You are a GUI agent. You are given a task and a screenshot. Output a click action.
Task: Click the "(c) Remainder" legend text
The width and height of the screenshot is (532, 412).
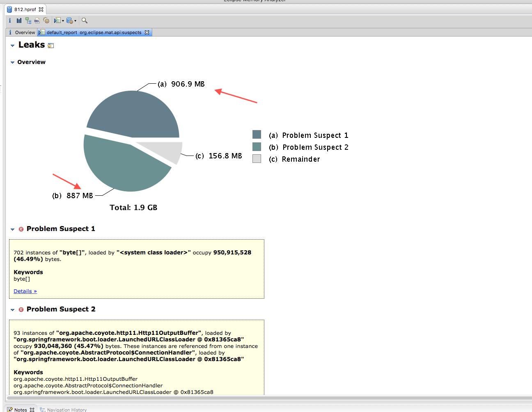pyautogui.click(x=294, y=159)
